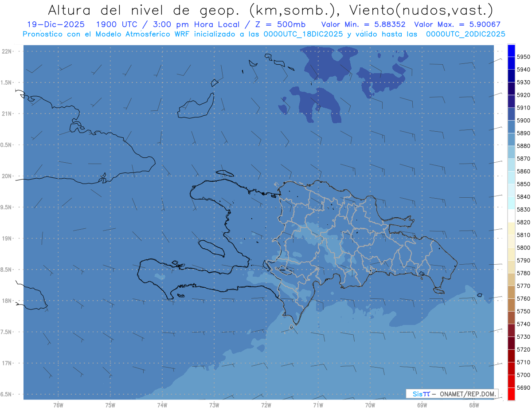532x411 pixels.
Task: Click the red legend swatch below 5690
Action: [x=511, y=394]
